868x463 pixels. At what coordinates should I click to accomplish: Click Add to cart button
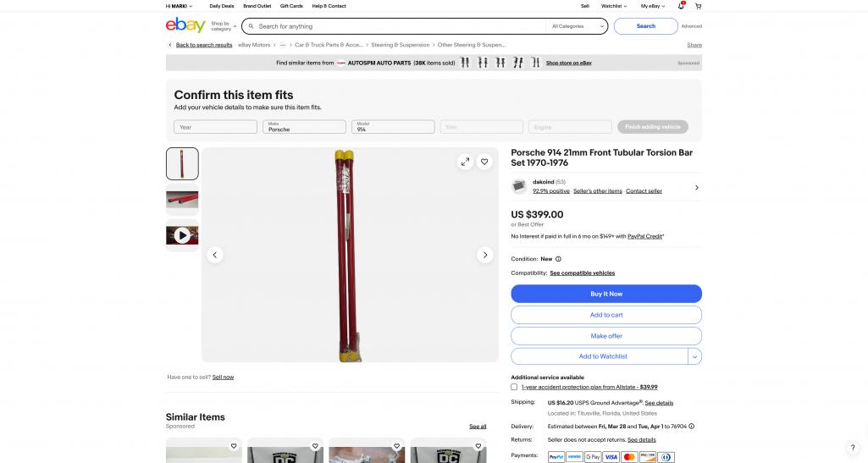click(606, 315)
